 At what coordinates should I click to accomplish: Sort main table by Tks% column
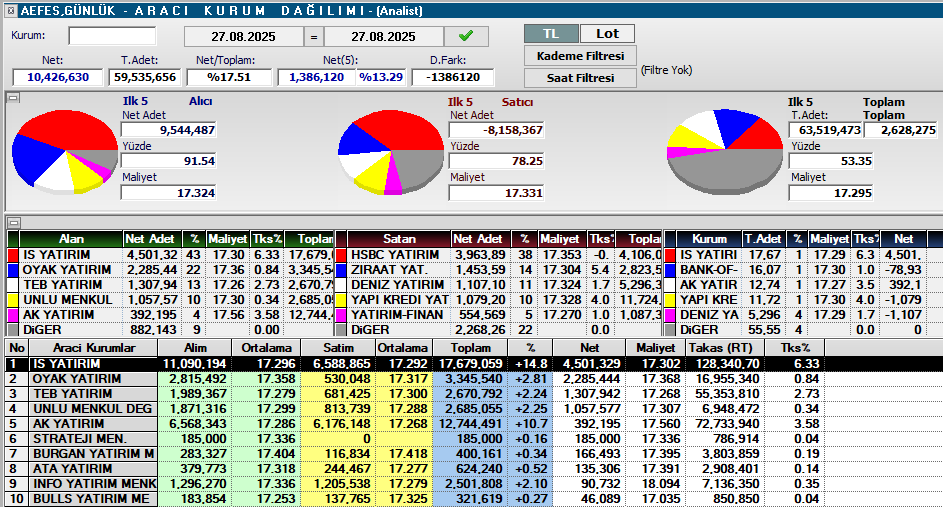coord(795,348)
